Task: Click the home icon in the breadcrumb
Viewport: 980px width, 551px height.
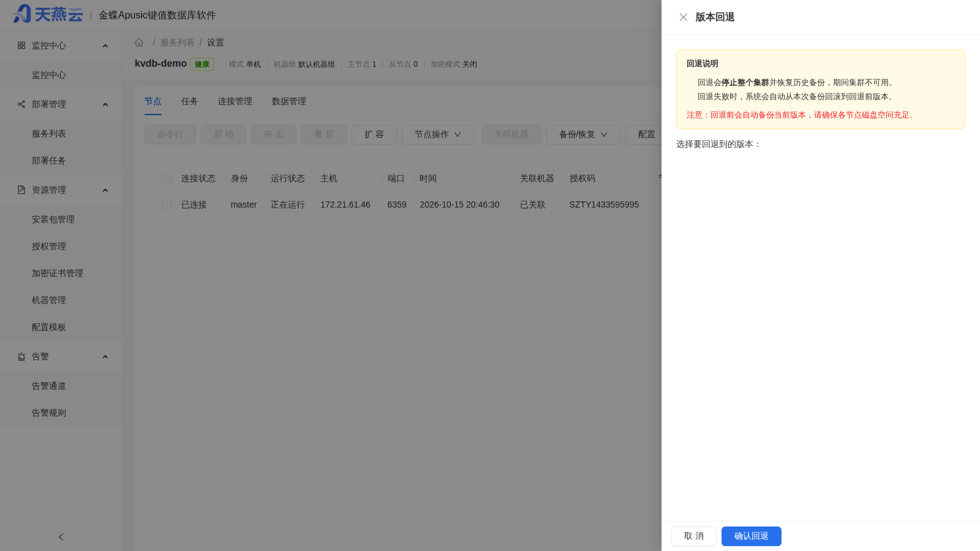Action: pos(139,42)
